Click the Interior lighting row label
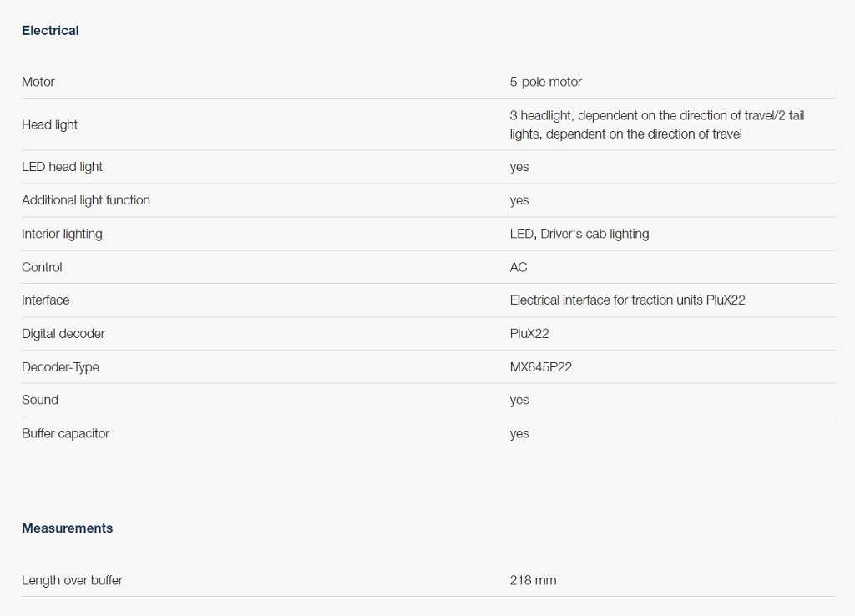 pyautogui.click(x=62, y=234)
